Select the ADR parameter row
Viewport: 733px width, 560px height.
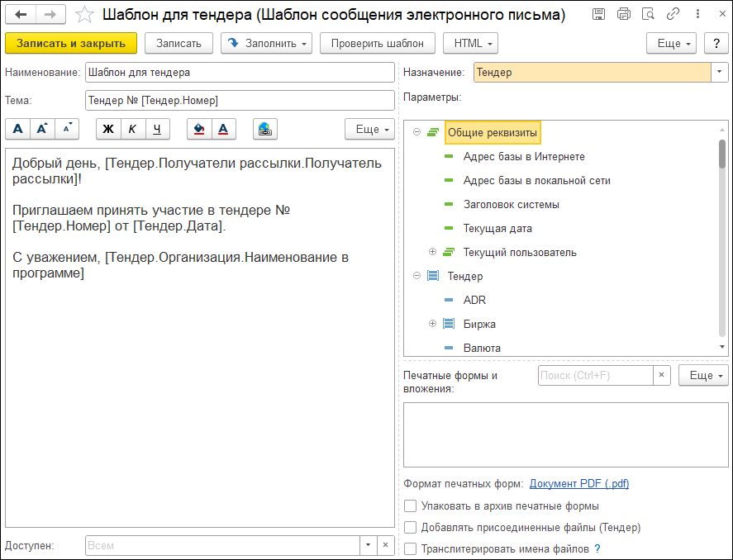tap(474, 300)
